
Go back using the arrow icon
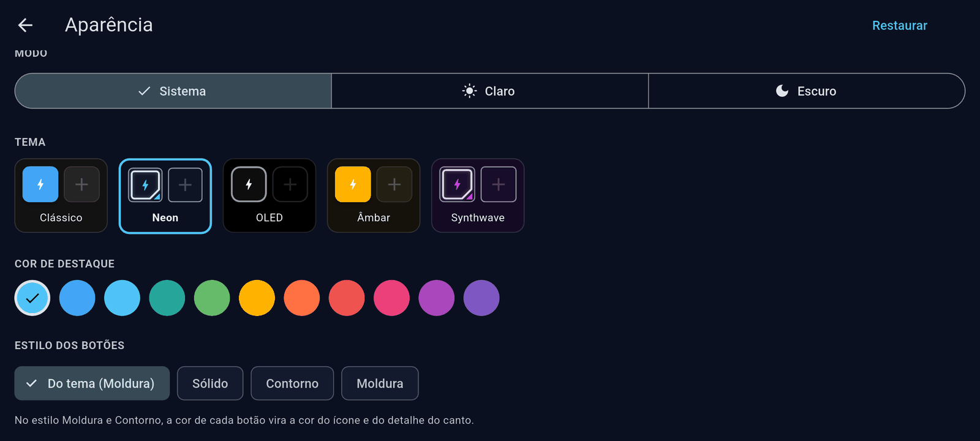[x=25, y=25]
